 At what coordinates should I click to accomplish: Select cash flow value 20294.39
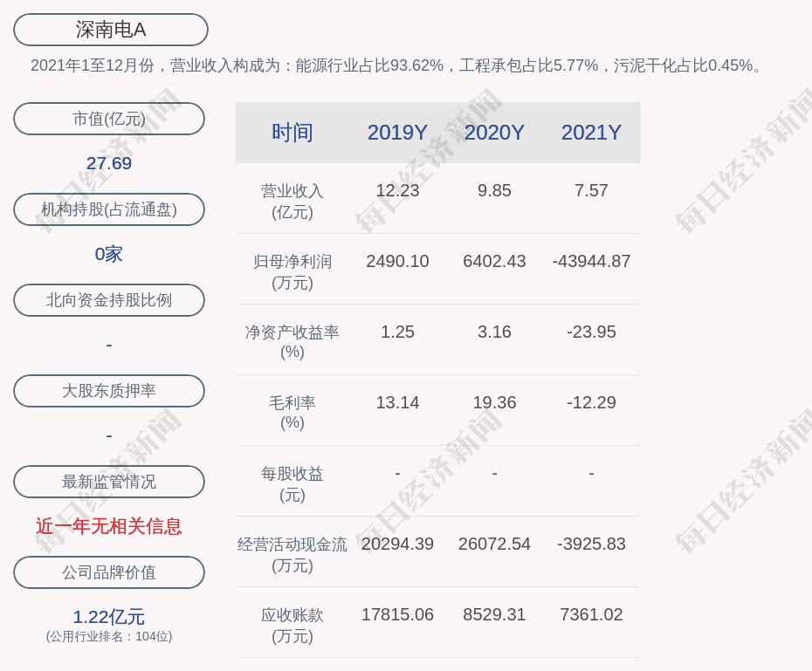(x=397, y=544)
